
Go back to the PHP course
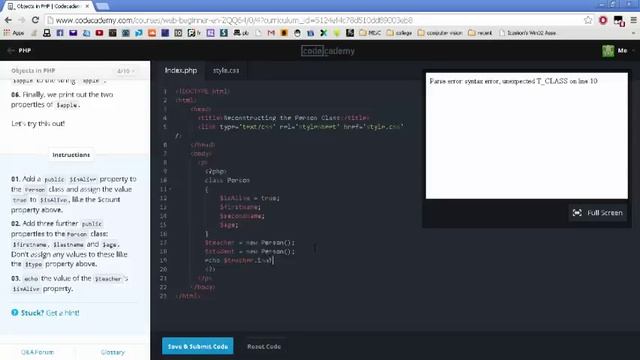coord(19,51)
